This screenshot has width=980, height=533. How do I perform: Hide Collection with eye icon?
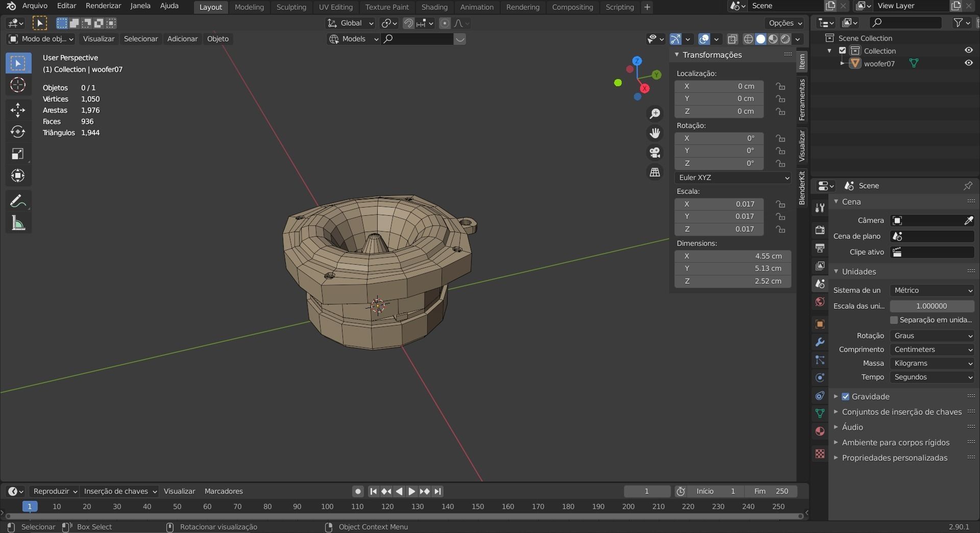[968, 50]
